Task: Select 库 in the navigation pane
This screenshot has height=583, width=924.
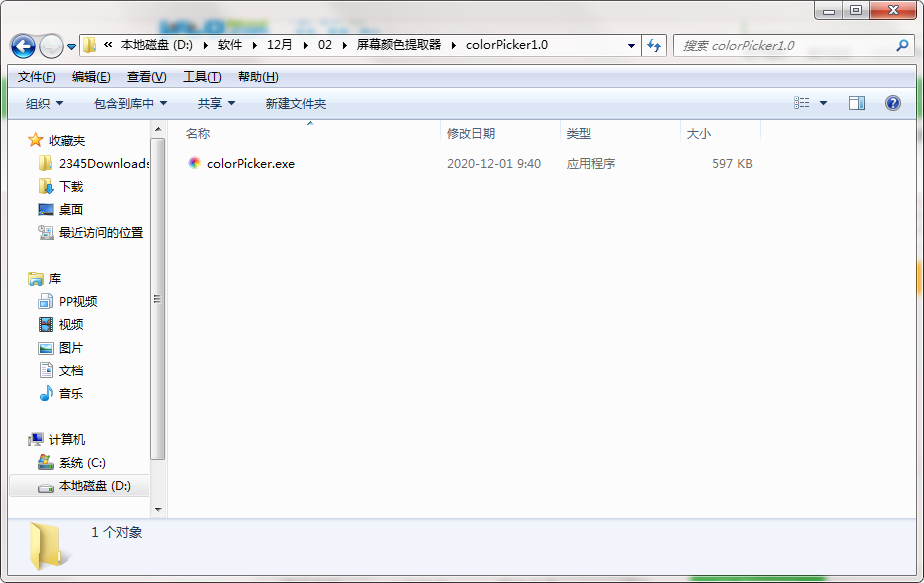Action: tap(55, 278)
